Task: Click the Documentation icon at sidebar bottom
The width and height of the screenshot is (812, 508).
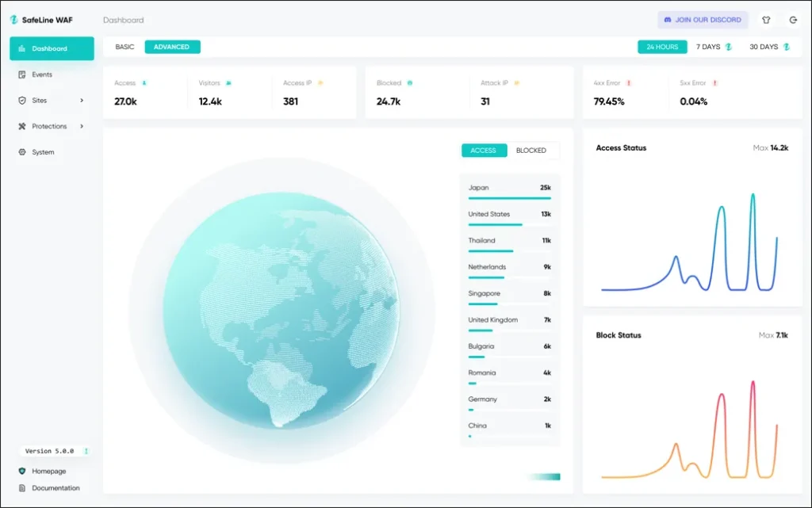Action: coord(20,487)
